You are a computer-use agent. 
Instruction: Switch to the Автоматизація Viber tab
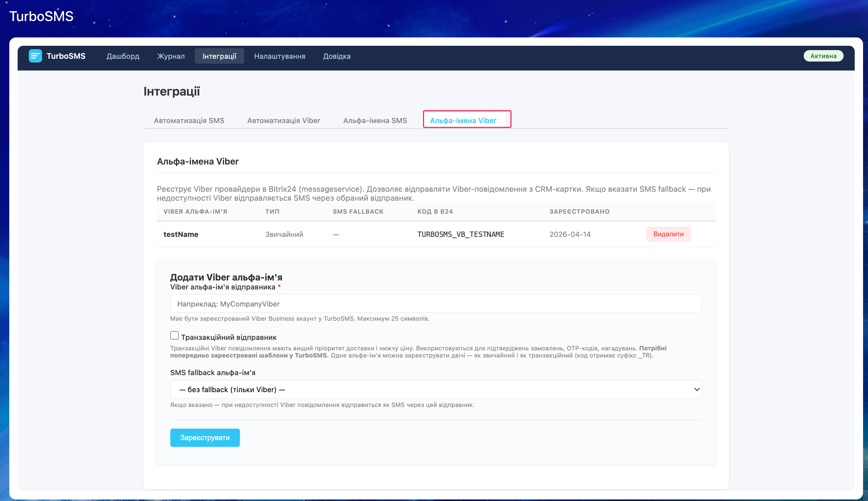pyautogui.click(x=284, y=120)
